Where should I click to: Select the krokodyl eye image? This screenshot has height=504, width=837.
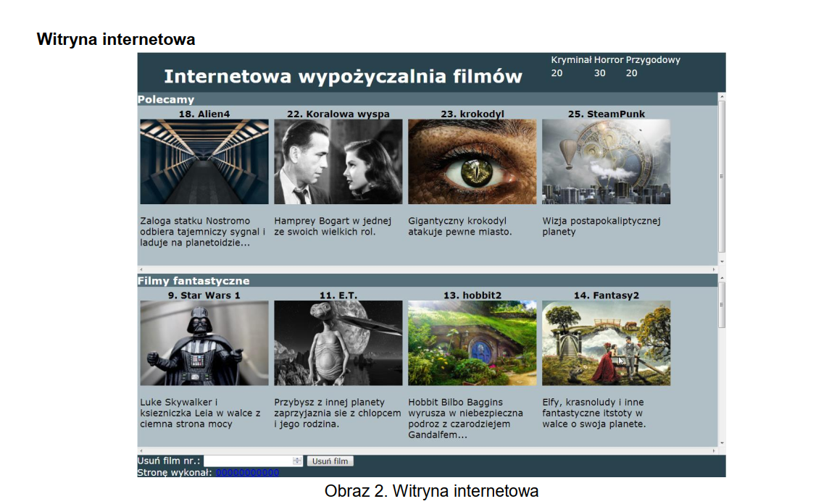click(x=472, y=161)
